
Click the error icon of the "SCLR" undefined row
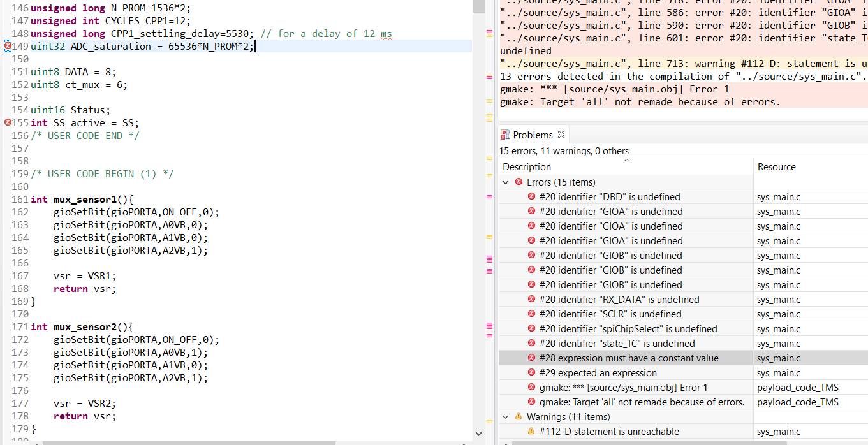pyautogui.click(x=531, y=314)
